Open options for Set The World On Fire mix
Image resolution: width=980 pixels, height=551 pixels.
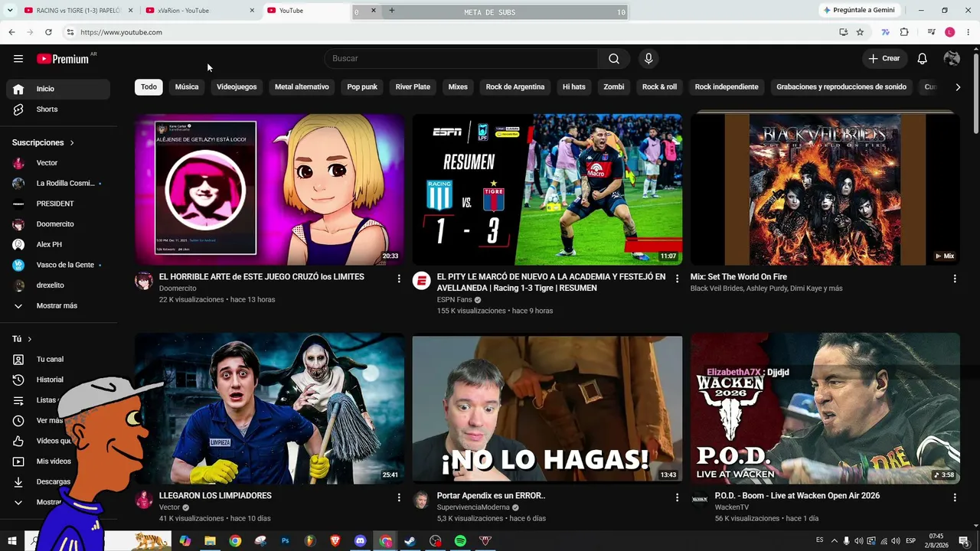coord(955,279)
